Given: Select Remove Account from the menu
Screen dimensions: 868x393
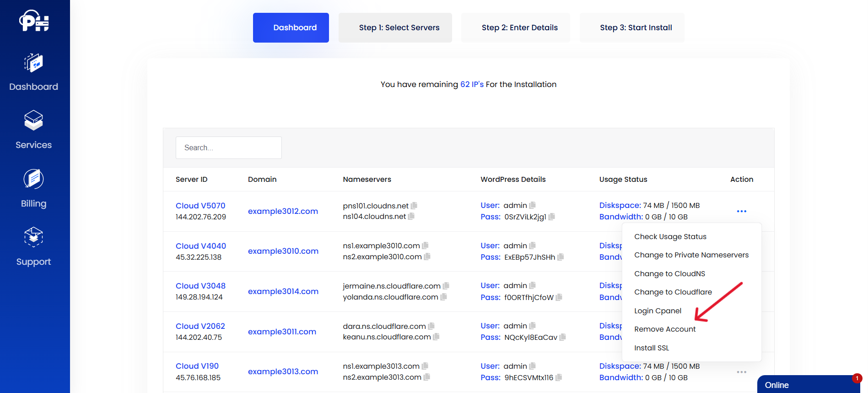Looking at the screenshot, I should pyautogui.click(x=664, y=329).
